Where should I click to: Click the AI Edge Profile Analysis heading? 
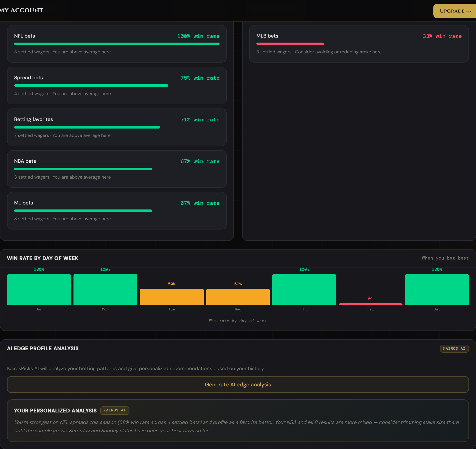coord(43,348)
